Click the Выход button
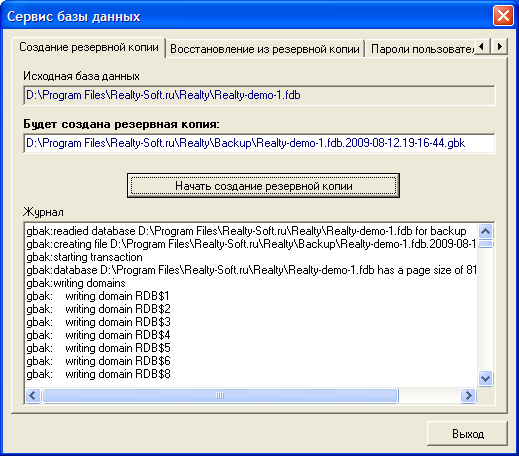The image size is (519, 456). tap(467, 433)
